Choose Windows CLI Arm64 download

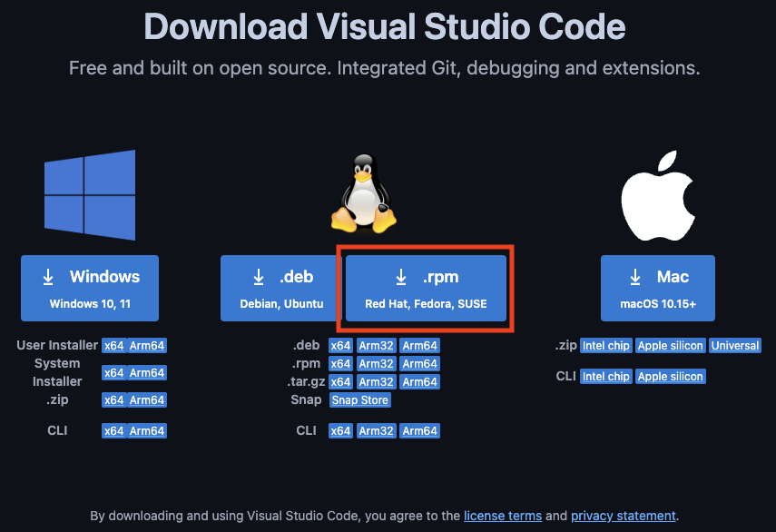click(147, 431)
